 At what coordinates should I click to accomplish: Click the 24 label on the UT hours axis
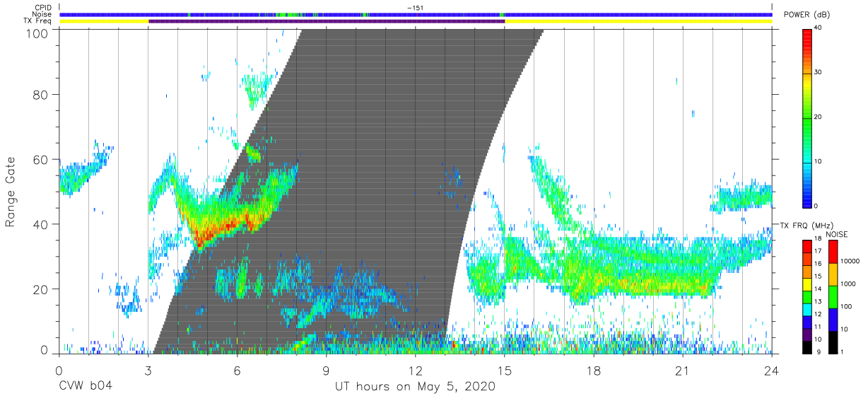(x=772, y=370)
